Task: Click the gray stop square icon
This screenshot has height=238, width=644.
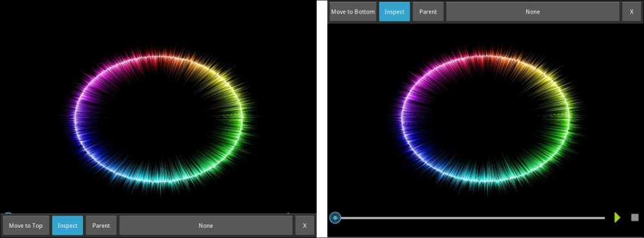Action: (x=634, y=217)
